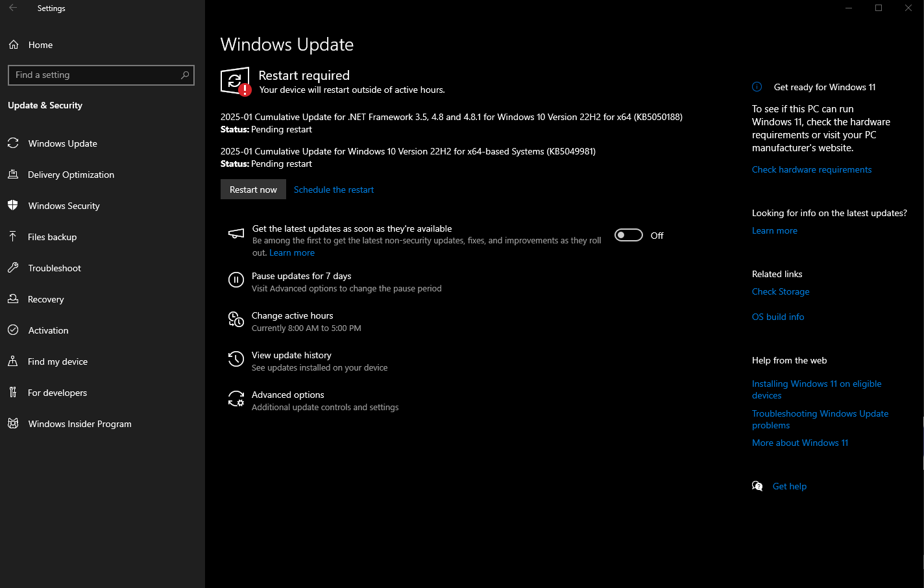Click the Restart required status icon
This screenshot has height=588, width=924.
pos(236,82)
